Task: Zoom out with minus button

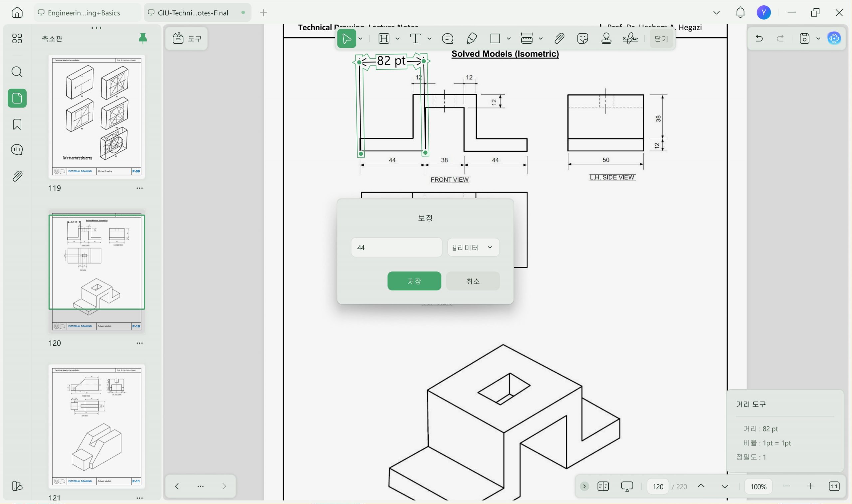Action: coord(786,486)
